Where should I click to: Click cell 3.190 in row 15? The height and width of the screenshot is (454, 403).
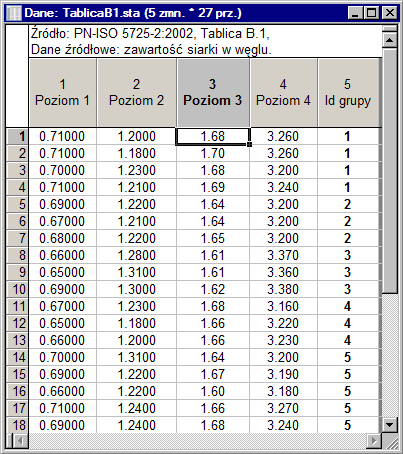tap(283, 374)
